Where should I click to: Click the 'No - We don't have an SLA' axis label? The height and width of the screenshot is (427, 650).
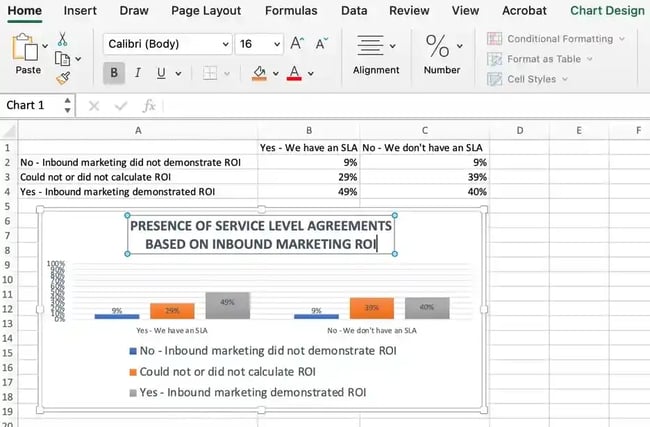(x=372, y=330)
